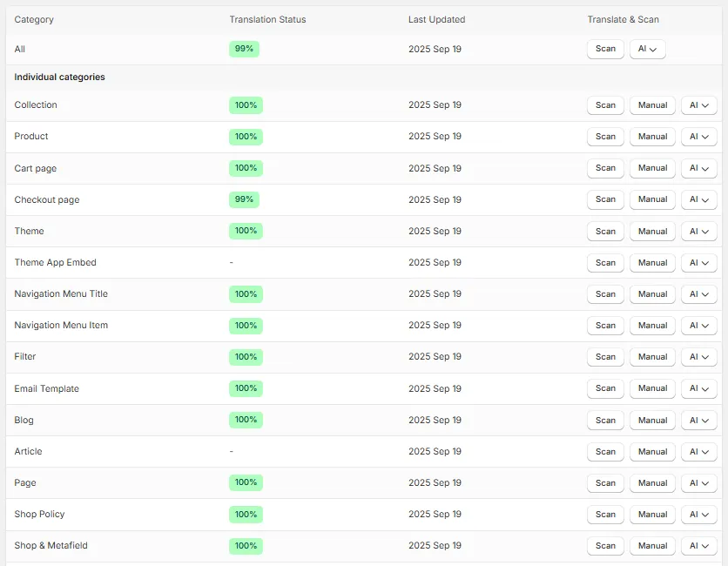Viewport: 728px width, 566px height.
Task: Click the Theme App Embed label
Action: pos(55,262)
